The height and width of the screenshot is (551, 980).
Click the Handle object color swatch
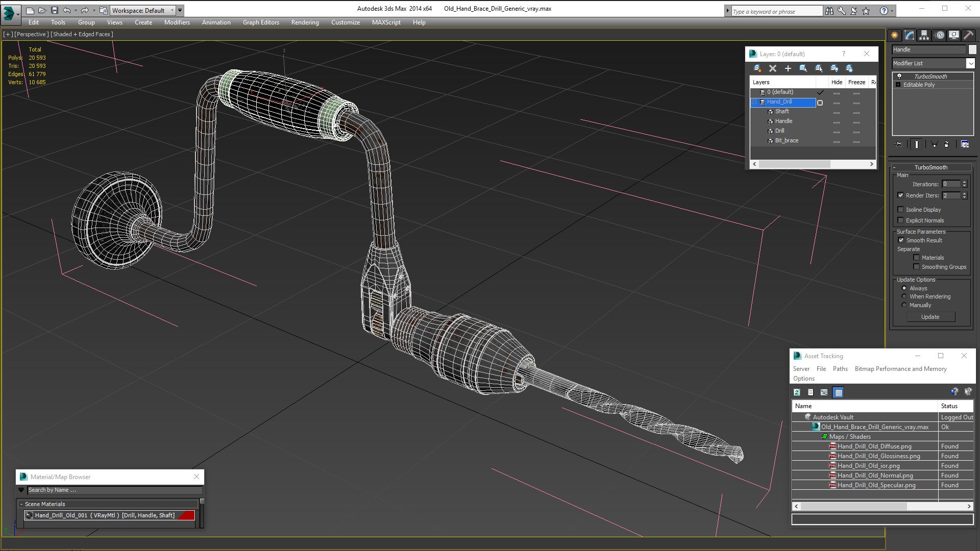972,49
